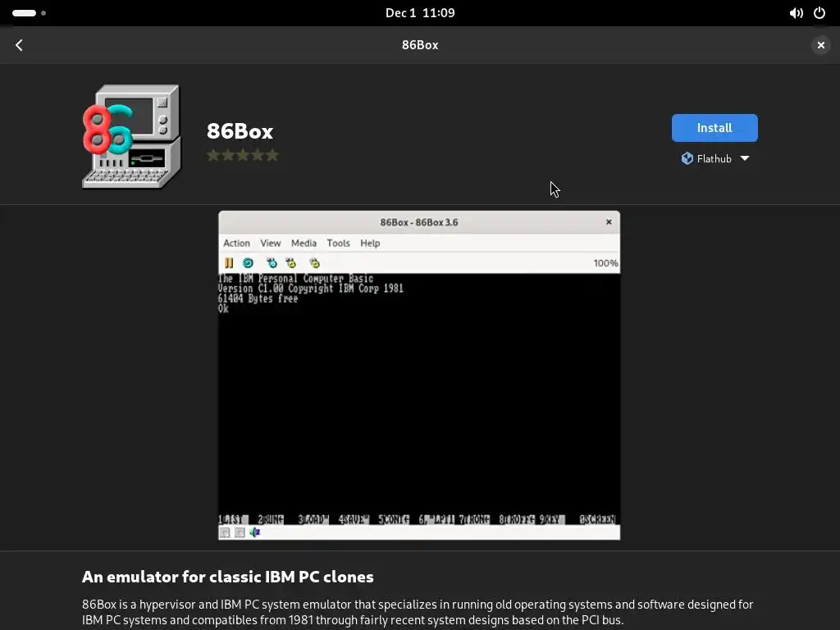Click the heading 'An emulator for classic IBM PC clones'
This screenshot has height=630, width=840.
228,577
